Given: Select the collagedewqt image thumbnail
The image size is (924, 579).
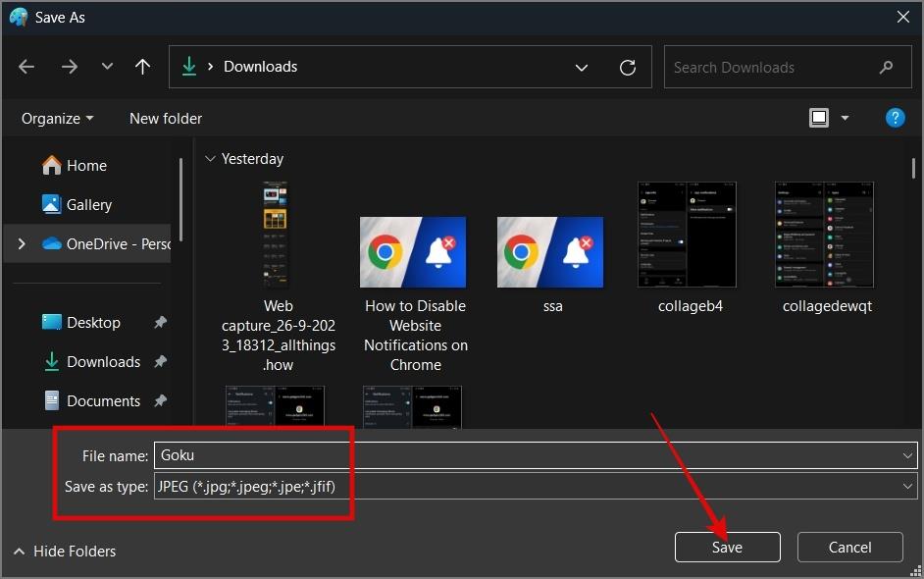Looking at the screenshot, I should click(824, 235).
